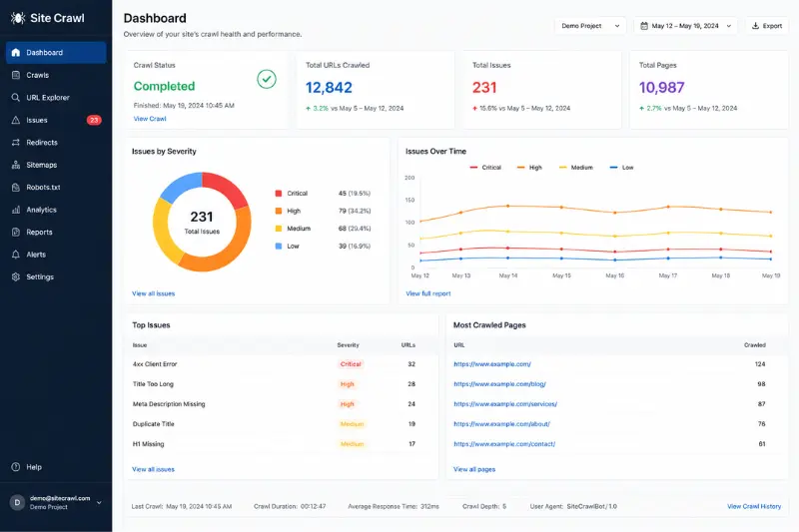This screenshot has height=532, width=799.
Task: Click the Sitemaps hierarchy icon
Action: tap(16, 165)
